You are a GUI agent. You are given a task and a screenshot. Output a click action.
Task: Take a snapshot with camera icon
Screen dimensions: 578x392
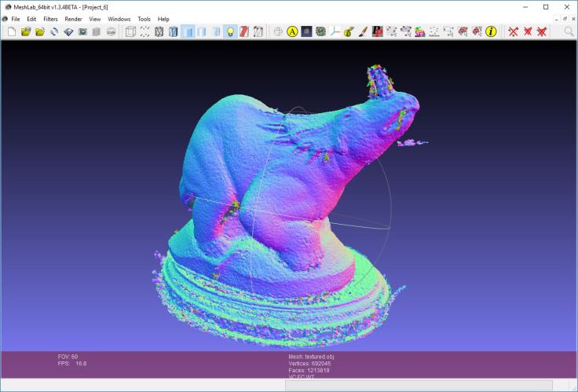82,31
